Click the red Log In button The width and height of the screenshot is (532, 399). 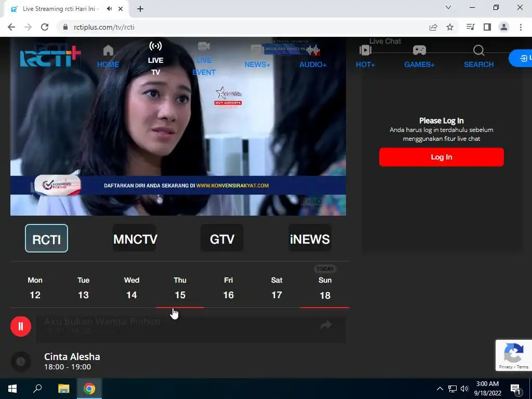pyautogui.click(x=441, y=157)
